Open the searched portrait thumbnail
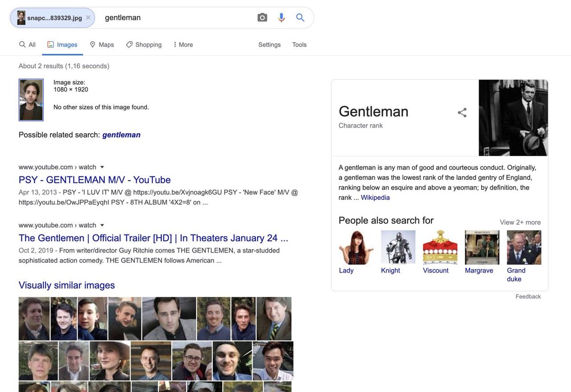The image size is (571, 392). point(31,100)
